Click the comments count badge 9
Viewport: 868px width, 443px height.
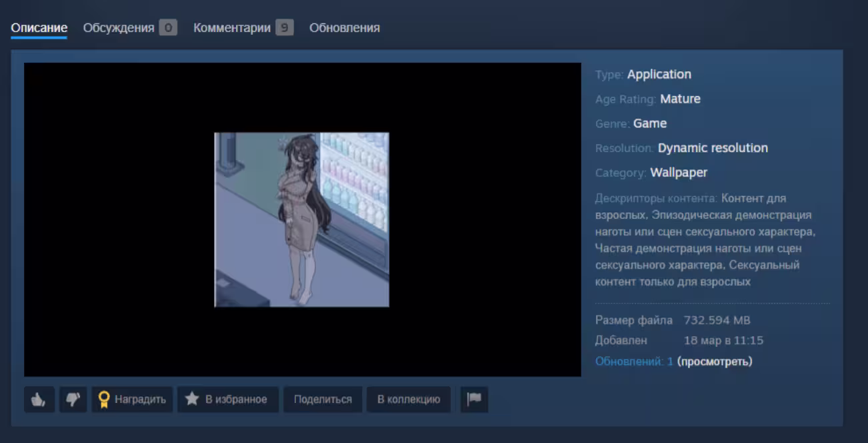(x=285, y=28)
